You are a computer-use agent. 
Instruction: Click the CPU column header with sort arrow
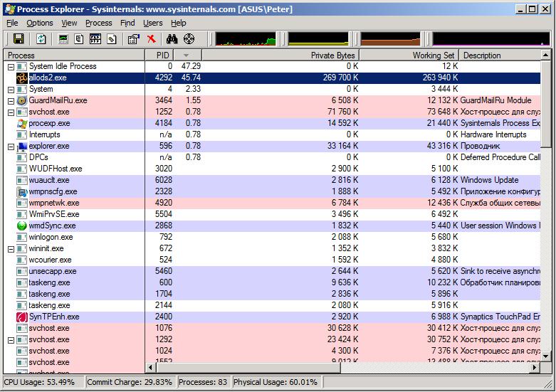[187, 55]
